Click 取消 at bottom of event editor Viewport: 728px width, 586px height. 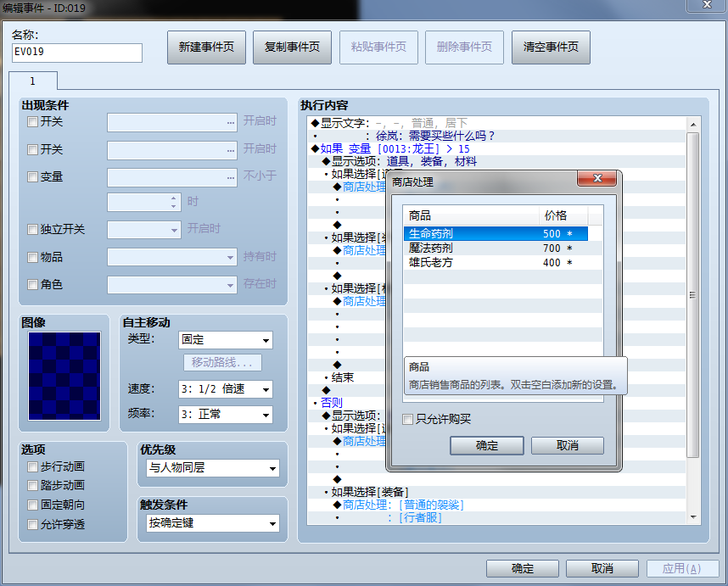(602, 569)
